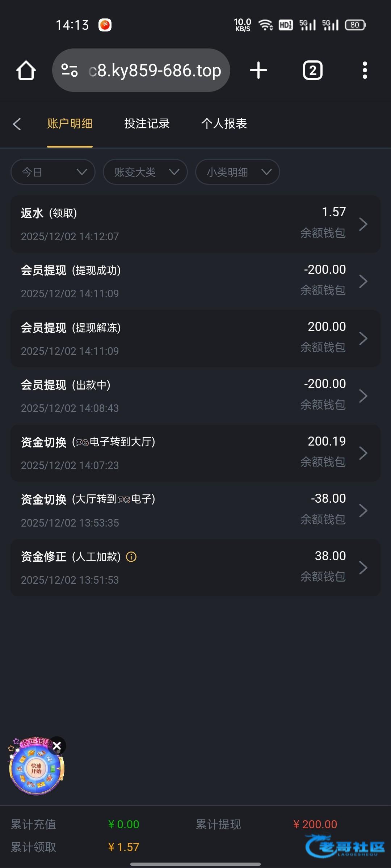Open the browser three-dot menu

(365, 70)
